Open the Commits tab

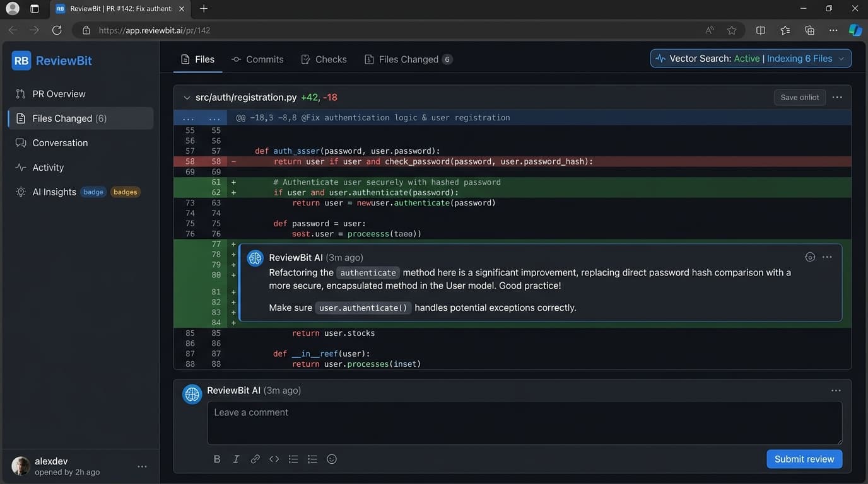point(257,59)
